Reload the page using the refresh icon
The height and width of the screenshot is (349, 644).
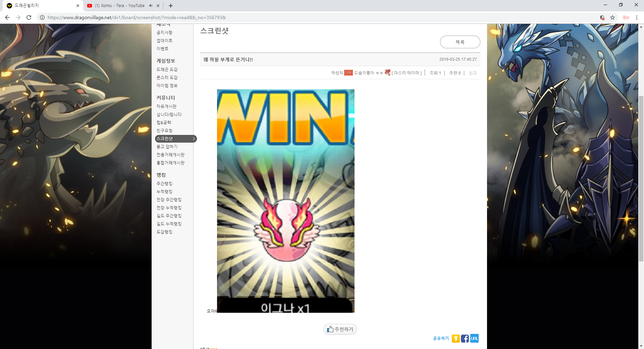tap(29, 17)
